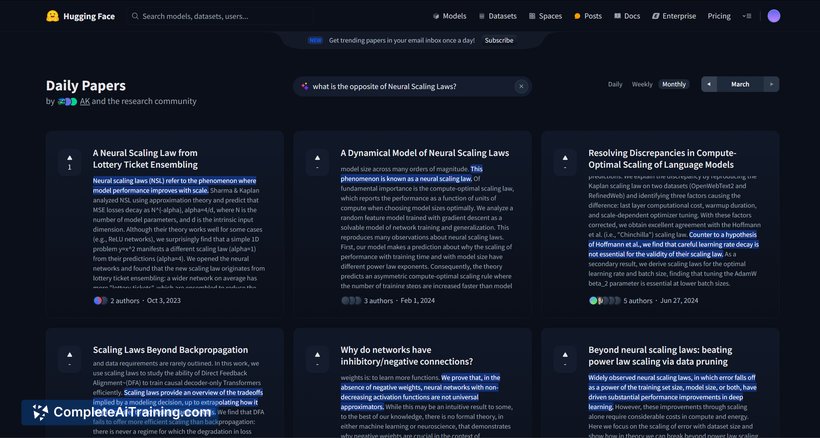Screen dimensions: 820x438
Task: Open AK's profile link
Action: coord(85,101)
